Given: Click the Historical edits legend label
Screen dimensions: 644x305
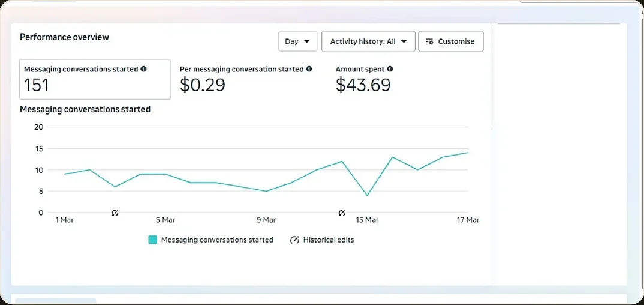Looking at the screenshot, I should (329, 240).
